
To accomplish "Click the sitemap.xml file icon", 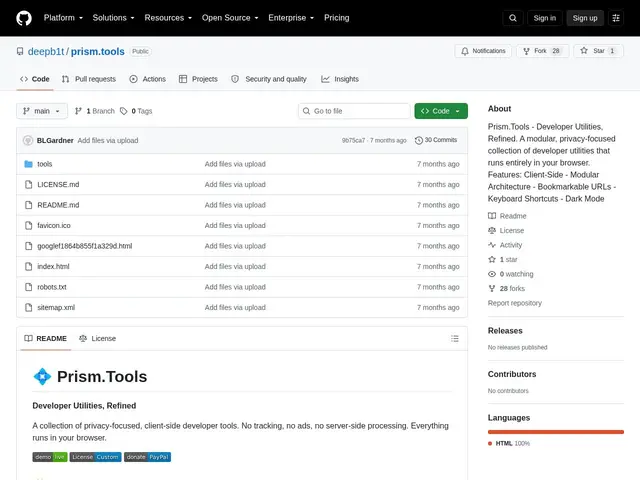I will 28,307.
